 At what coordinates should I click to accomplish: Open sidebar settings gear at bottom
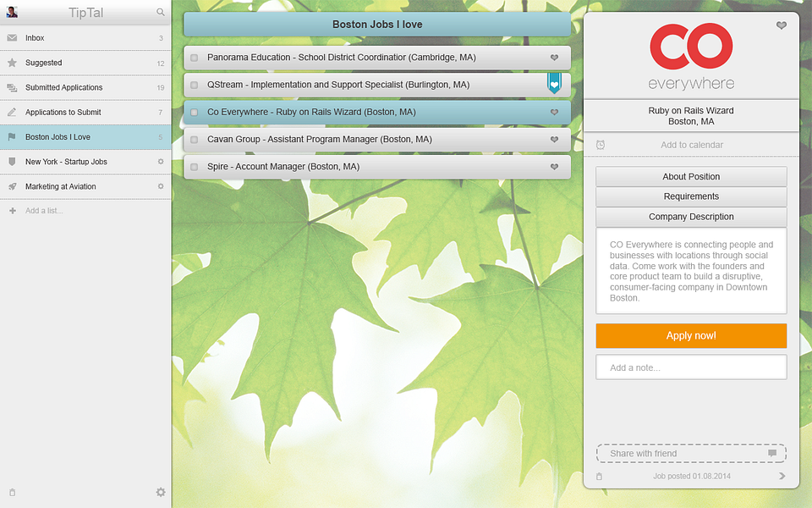[x=161, y=492]
